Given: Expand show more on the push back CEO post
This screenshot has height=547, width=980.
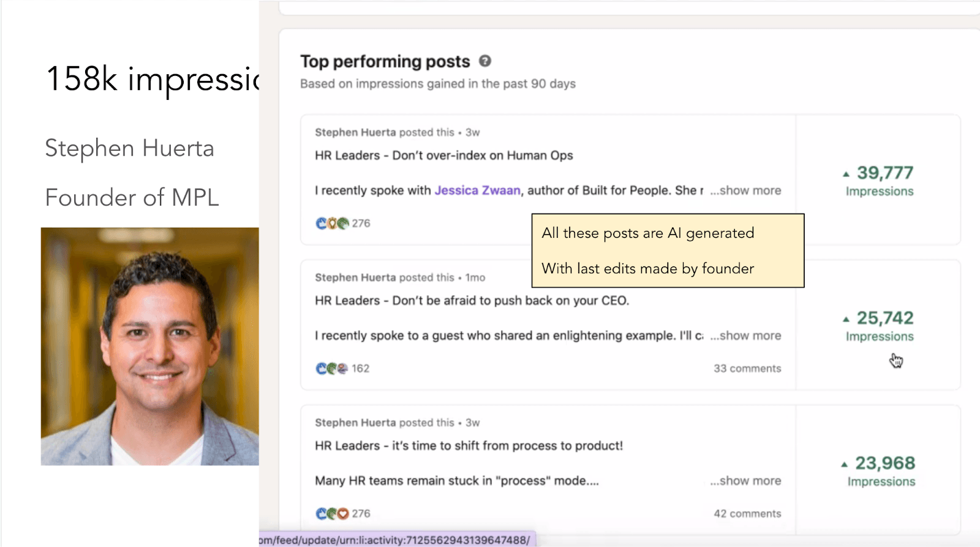Looking at the screenshot, I should point(745,336).
